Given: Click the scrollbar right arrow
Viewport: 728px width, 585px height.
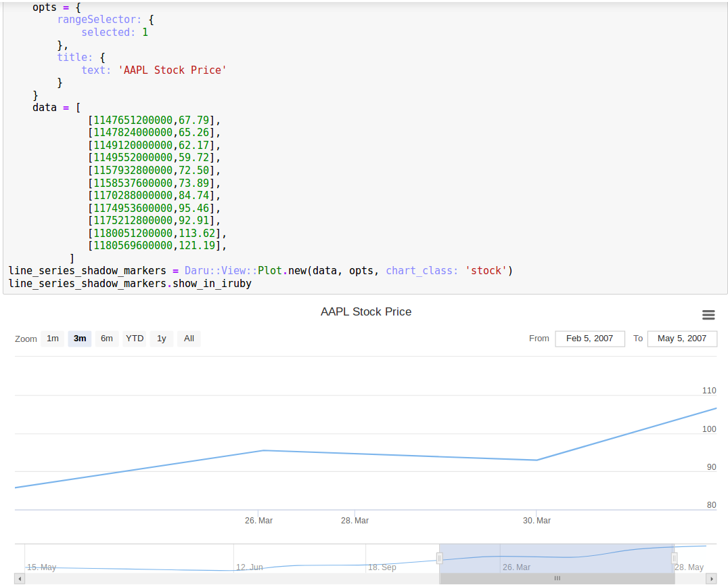Looking at the screenshot, I should pyautogui.click(x=712, y=578).
